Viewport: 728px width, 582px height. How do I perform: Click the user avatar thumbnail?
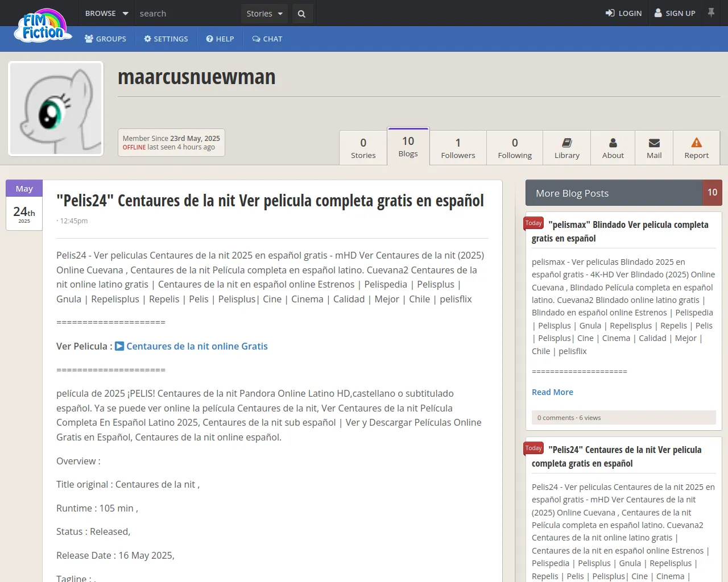click(x=56, y=109)
